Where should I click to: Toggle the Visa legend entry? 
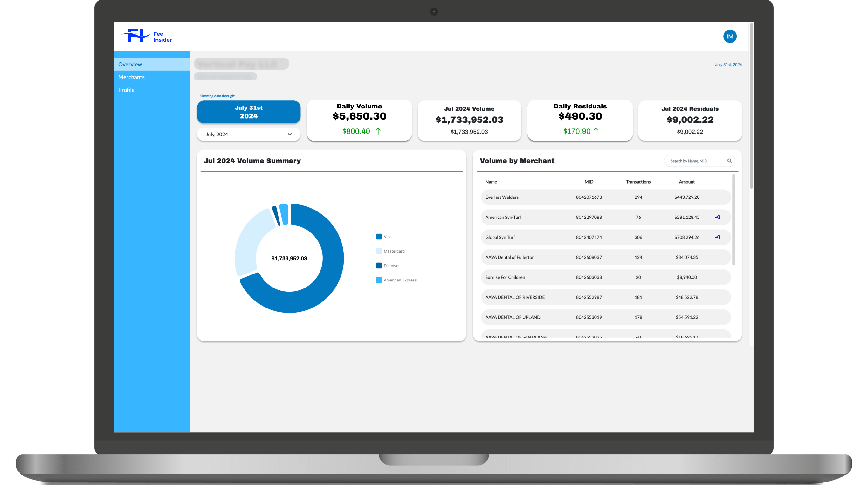(387, 237)
